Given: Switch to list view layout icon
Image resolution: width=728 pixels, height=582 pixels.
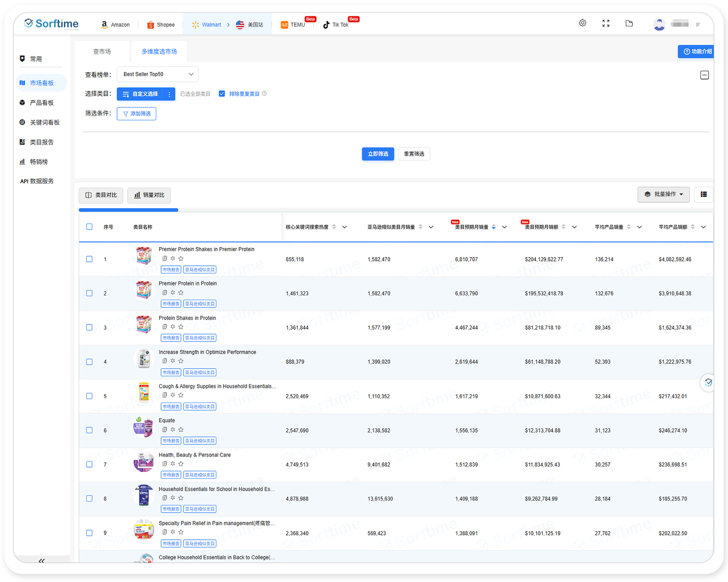Looking at the screenshot, I should click(703, 194).
